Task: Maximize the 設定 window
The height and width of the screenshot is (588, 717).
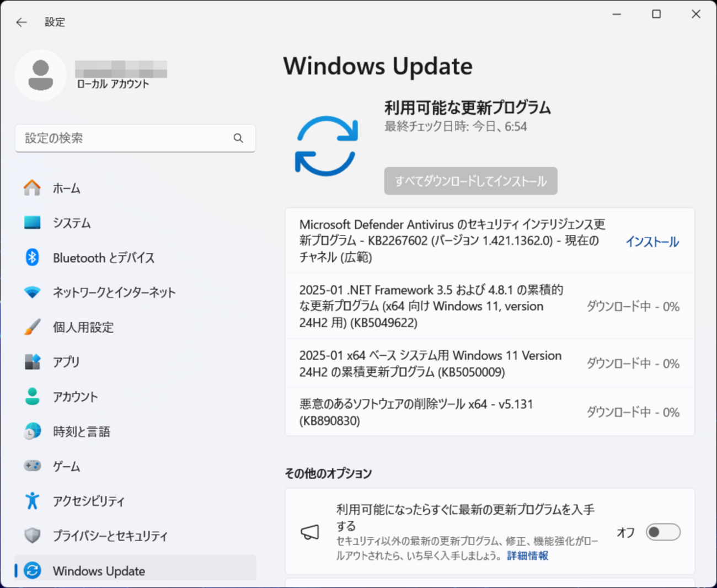Action: click(x=656, y=14)
